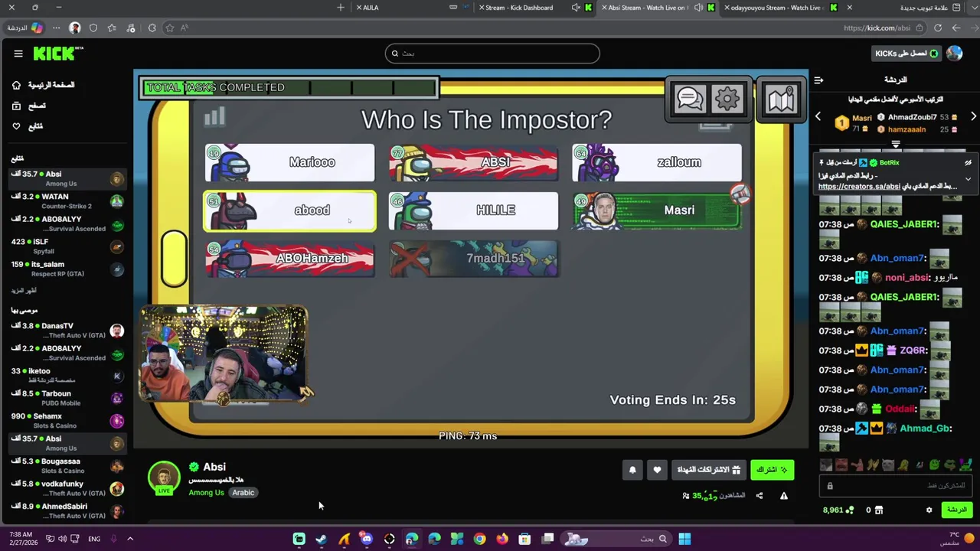
Task: Open Bougassaa channel in sidebar
Action: pos(67,465)
